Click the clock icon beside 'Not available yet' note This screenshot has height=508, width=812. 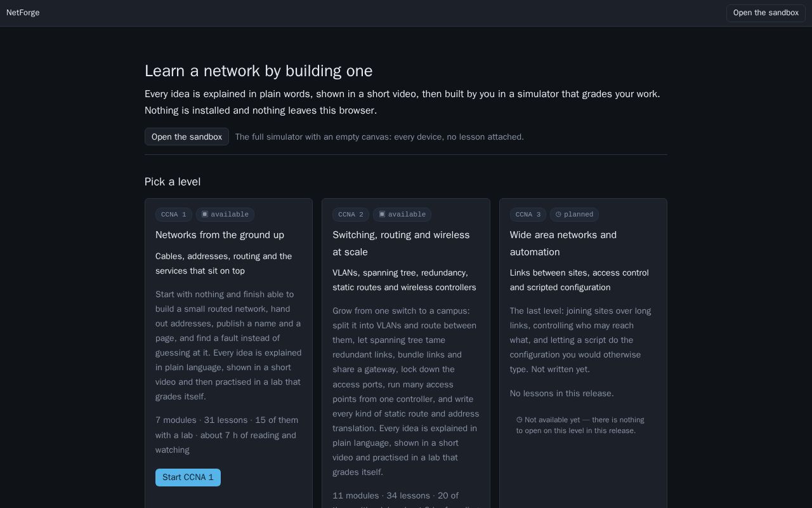pos(520,420)
